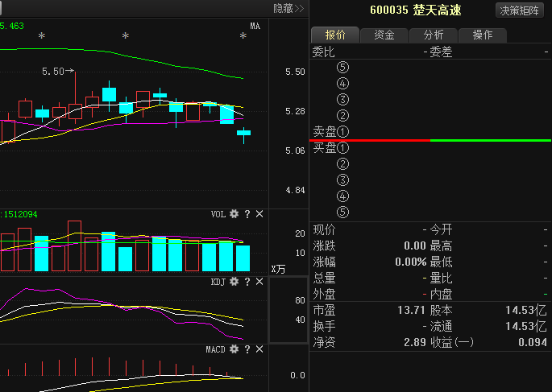Open KDJ indicator settings gear

[x=234, y=282]
